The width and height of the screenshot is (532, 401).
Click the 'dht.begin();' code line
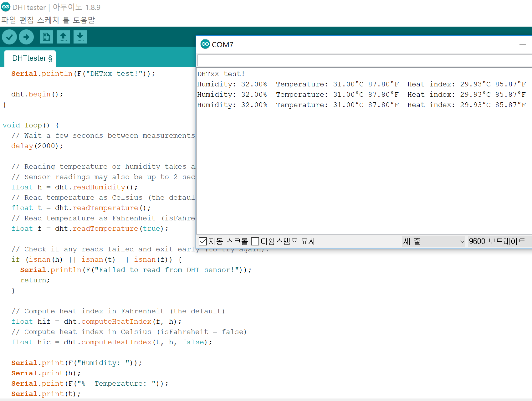click(37, 94)
